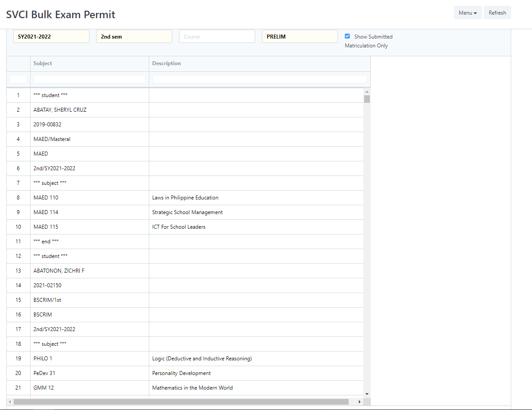The width and height of the screenshot is (532, 410).
Task: Click the Subject column header
Action: [90, 64]
